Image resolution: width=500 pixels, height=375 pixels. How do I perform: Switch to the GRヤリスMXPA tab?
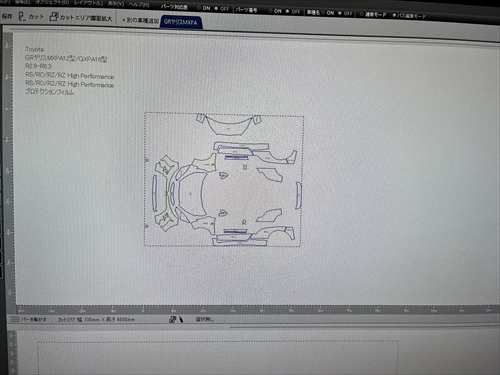click(x=181, y=22)
